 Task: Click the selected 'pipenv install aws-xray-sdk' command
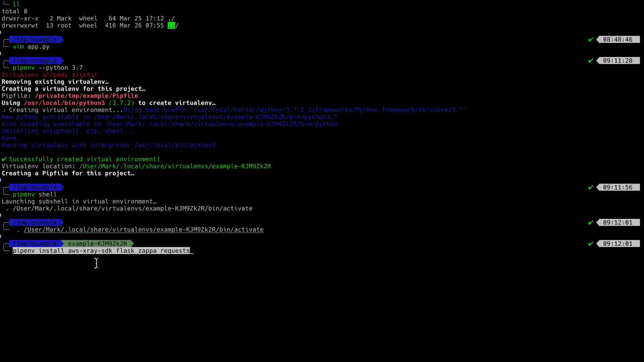[x=101, y=251]
